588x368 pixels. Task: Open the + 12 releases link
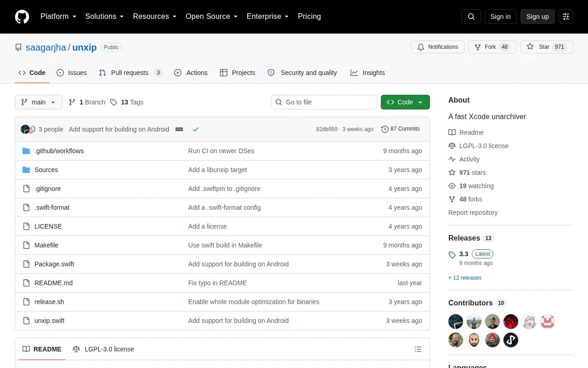click(x=465, y=278)
